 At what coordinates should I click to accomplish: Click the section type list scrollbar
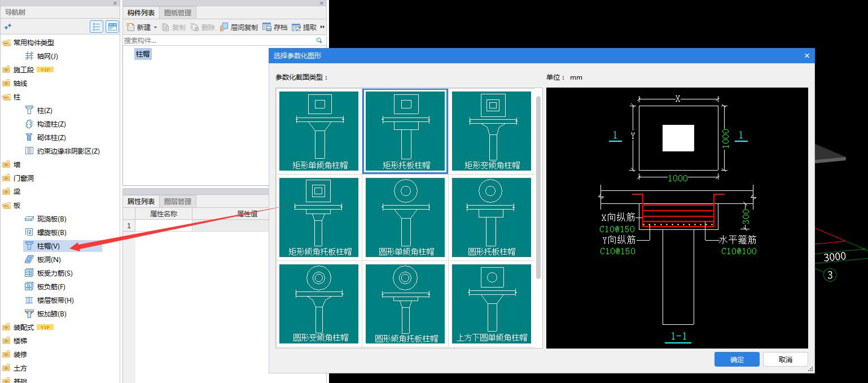coord(538,187)
